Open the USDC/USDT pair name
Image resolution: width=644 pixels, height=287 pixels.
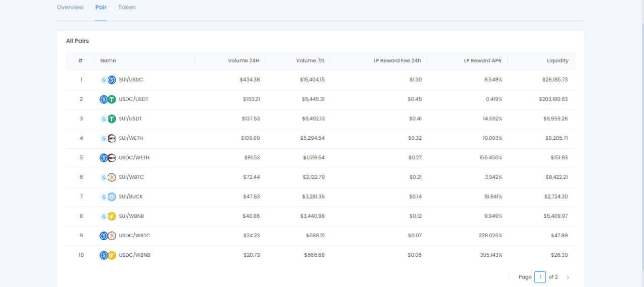(133, 99)
